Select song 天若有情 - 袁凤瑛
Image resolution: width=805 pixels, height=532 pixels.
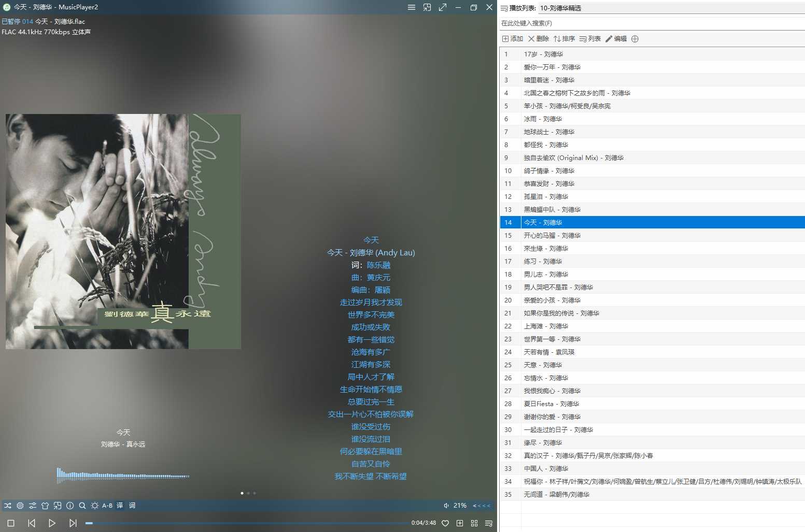tap(652, 352)
